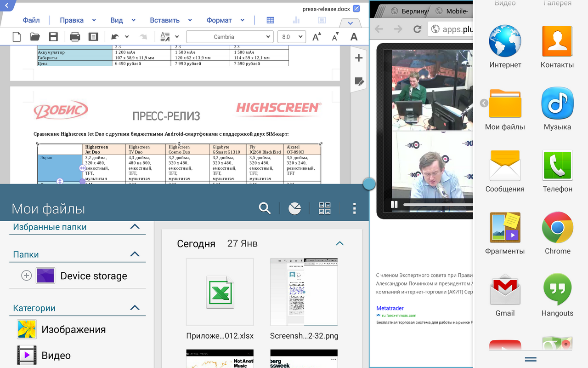Increase font size with the larger A icon

[x=317, y=37]
